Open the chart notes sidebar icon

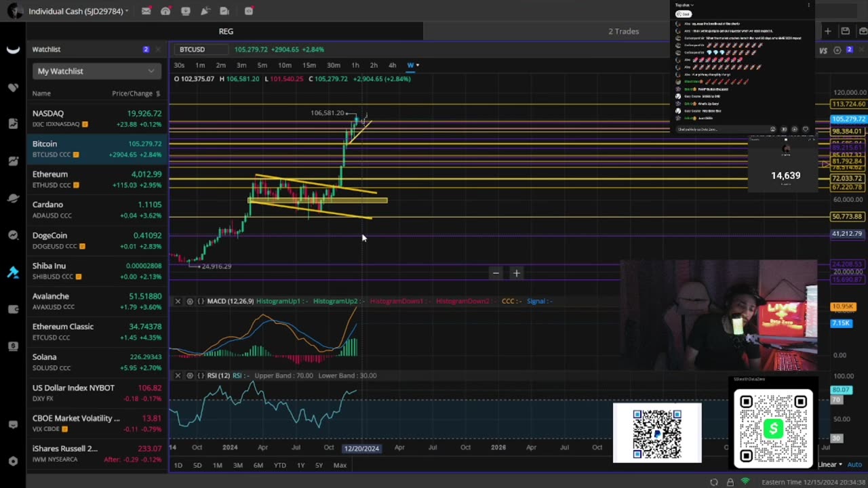pyautogui.click(x=13, y=123)
